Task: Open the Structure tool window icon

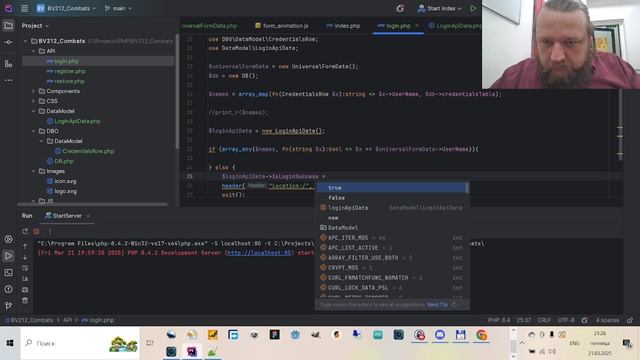Action: (8, 64)
